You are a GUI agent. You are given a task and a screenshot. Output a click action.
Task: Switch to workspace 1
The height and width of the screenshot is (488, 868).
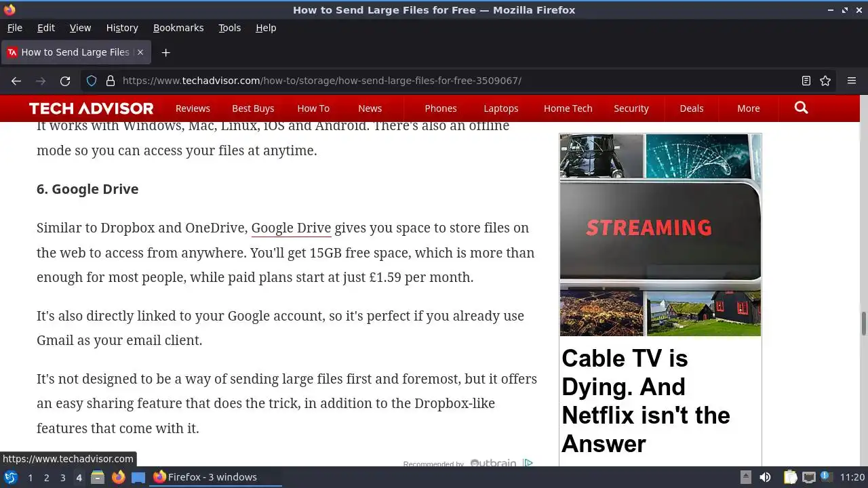[x=30, y=477]
